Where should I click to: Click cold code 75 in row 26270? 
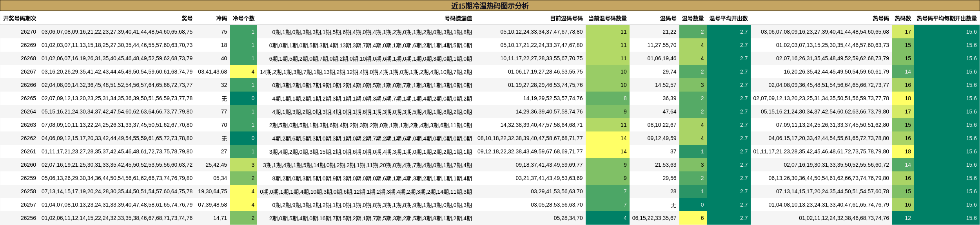(224, 32)
